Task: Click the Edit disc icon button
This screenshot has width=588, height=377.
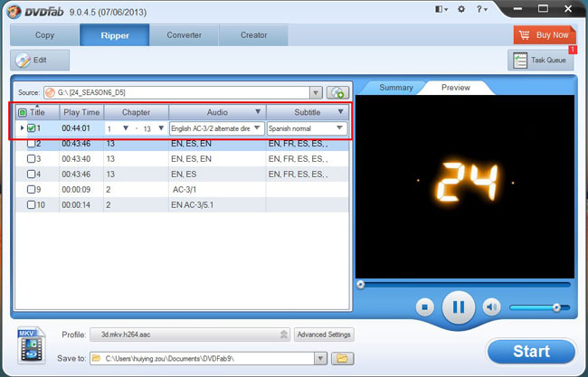Action: [x=40, y=60]
